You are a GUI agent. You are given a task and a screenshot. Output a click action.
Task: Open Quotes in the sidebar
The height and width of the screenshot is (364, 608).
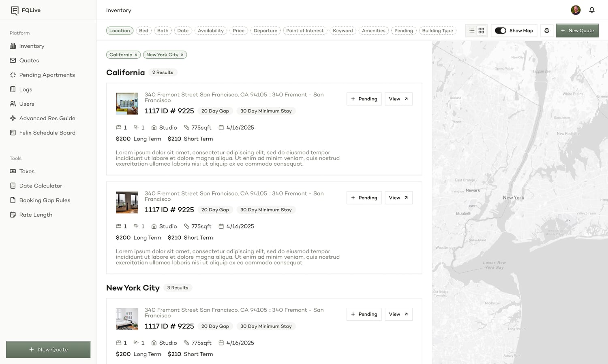coord(24,61)
